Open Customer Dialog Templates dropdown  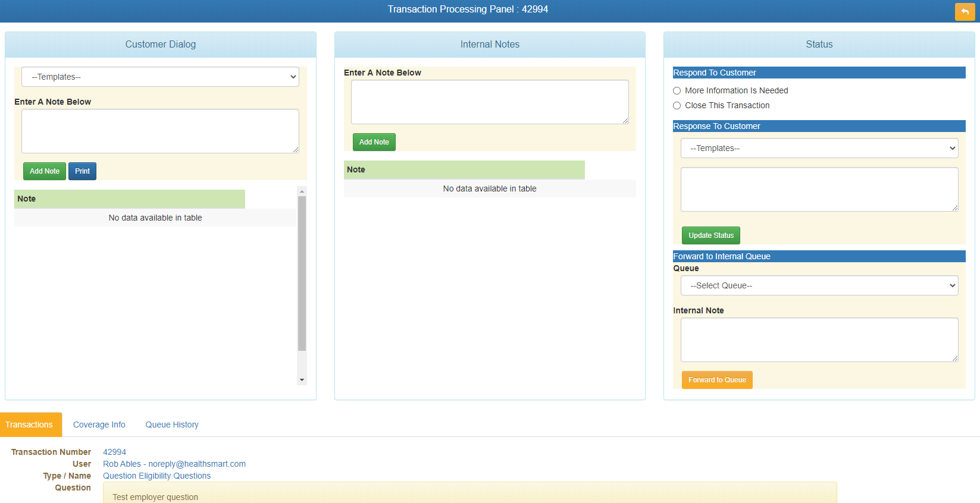coord(160,77)
